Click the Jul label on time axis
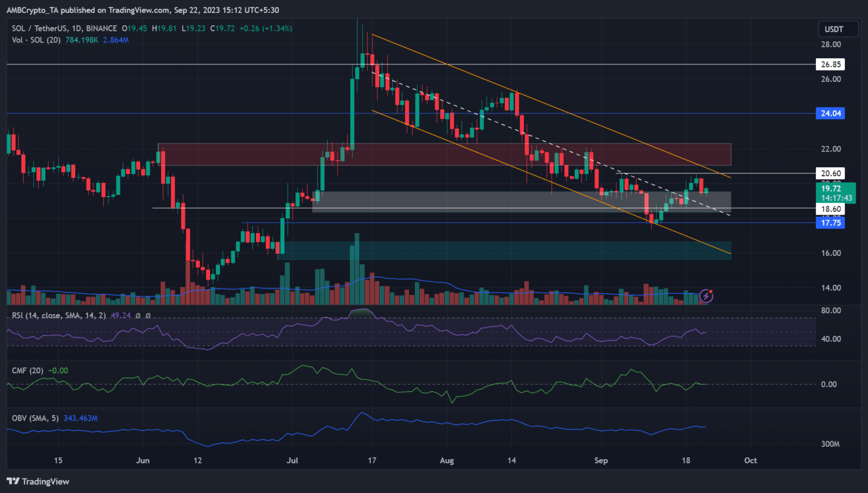 point(292,460)
